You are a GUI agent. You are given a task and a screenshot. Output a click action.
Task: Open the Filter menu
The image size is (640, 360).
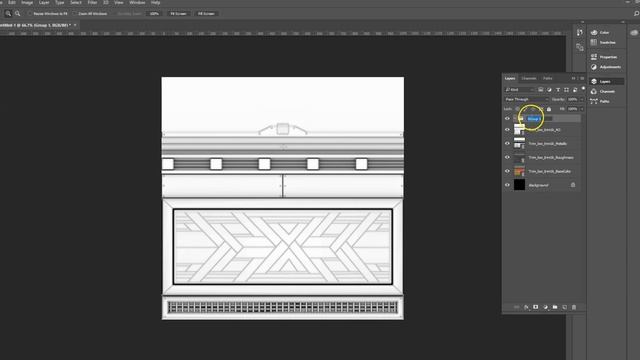pyautogui.click(x=92, y=2)
